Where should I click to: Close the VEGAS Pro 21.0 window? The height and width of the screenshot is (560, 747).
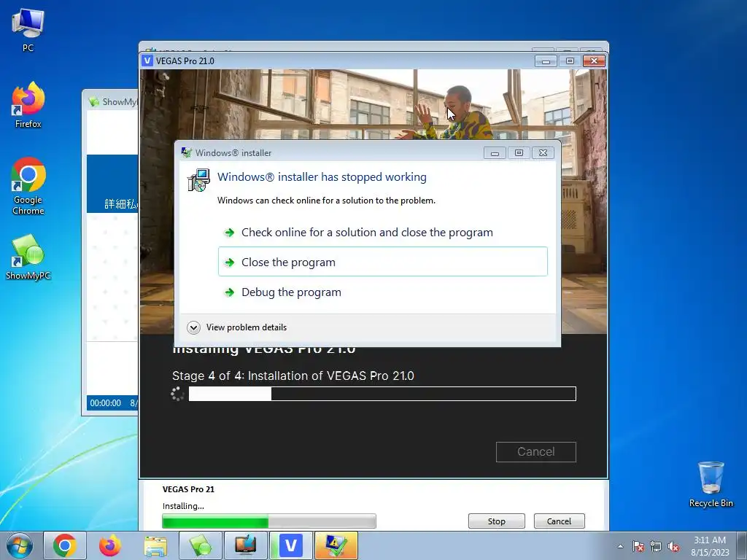(594, 61)
